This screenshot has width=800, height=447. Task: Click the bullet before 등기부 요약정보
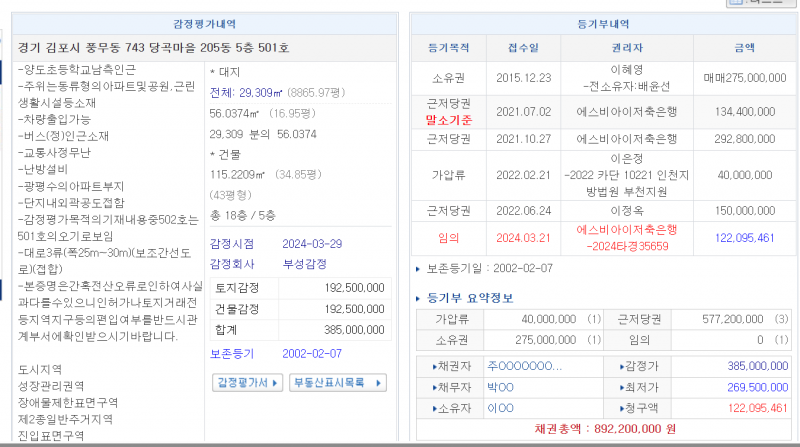(418, 297)
